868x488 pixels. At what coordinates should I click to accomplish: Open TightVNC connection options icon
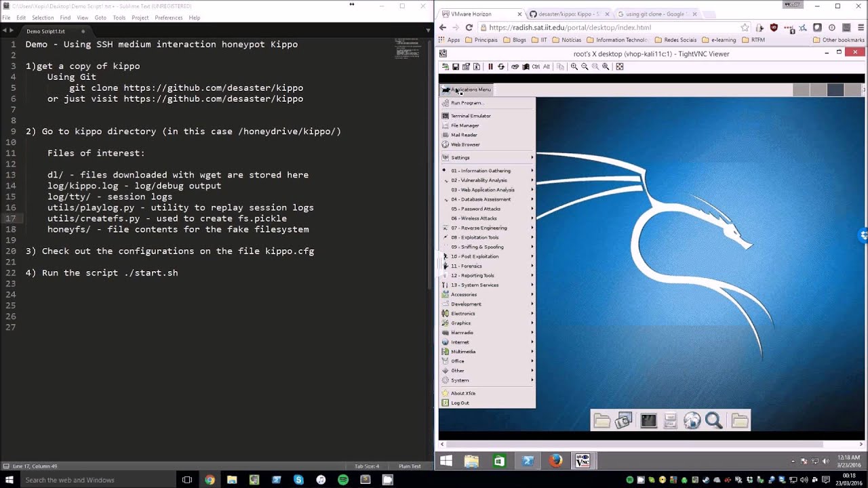click(466, 66)
